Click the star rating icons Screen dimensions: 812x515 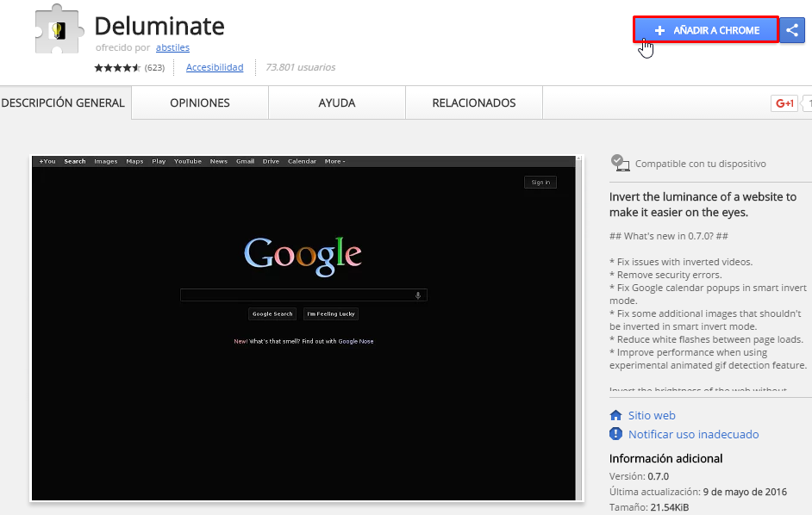point(117,68)
